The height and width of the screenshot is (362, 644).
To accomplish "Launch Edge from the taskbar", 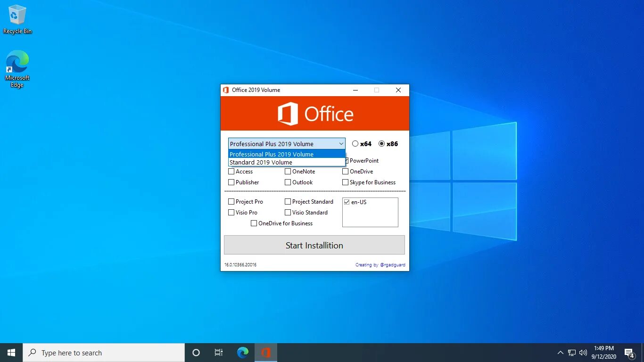I will pyautogui.click(x=243, y=353).
